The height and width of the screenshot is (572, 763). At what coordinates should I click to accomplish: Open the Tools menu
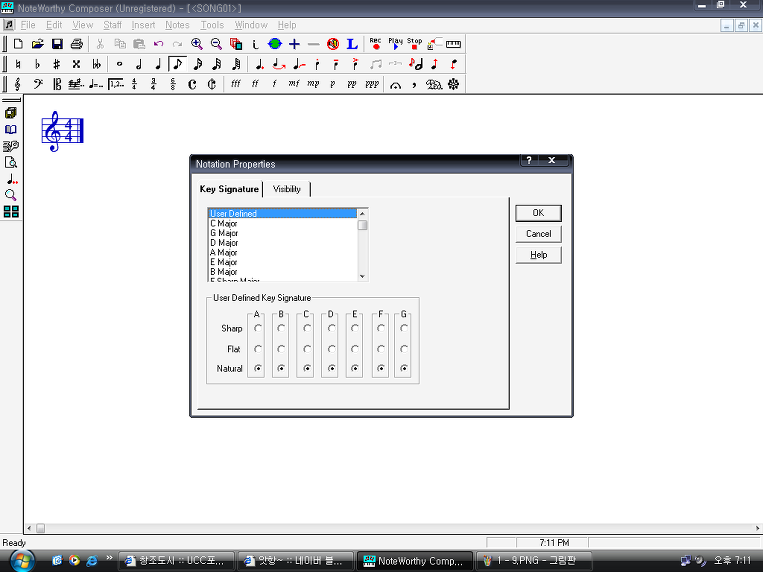pyautogui.click(x=212, y=25)
